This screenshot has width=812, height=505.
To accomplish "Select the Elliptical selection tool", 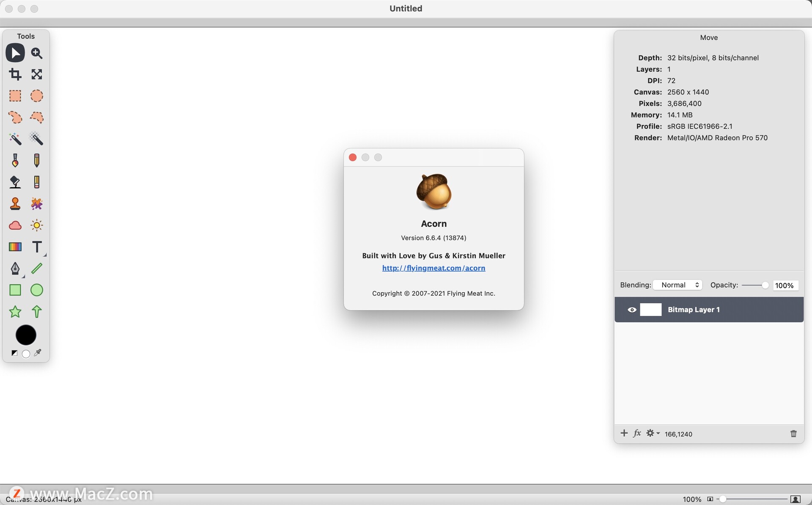I will coord(37,96).
